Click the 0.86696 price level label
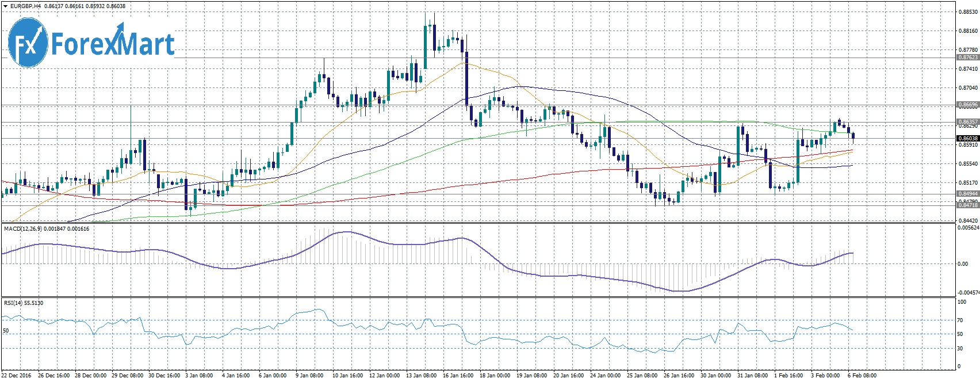Image resolution: width=980 pixels, height=382 pixels. tap(968, 105)
